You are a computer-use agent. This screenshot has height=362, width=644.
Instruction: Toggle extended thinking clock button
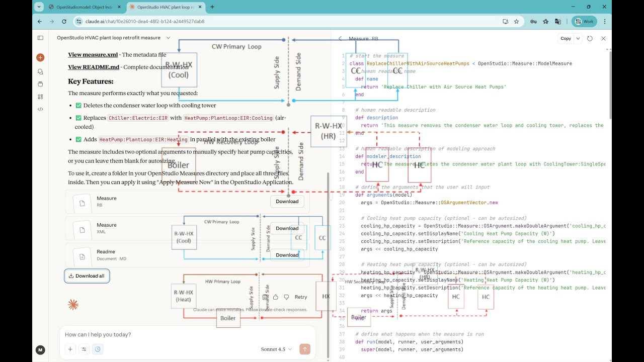tap(98, 349)
